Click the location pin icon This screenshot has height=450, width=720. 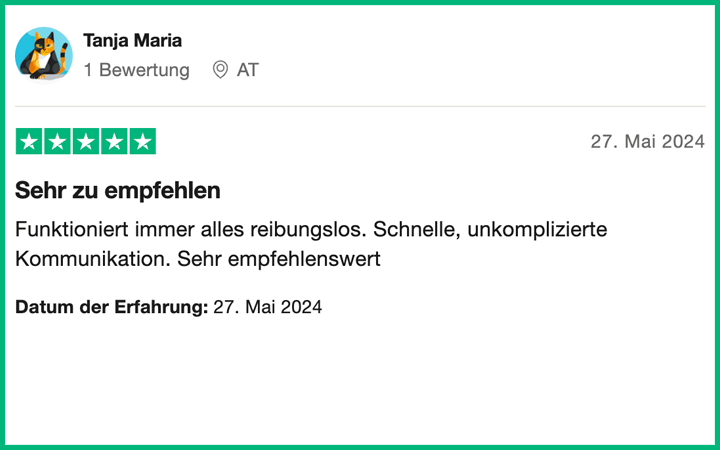point(220,70)
